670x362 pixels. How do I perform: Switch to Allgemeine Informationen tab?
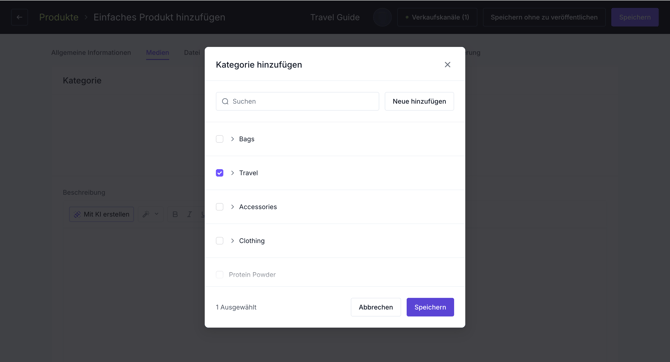coord(91,53)
